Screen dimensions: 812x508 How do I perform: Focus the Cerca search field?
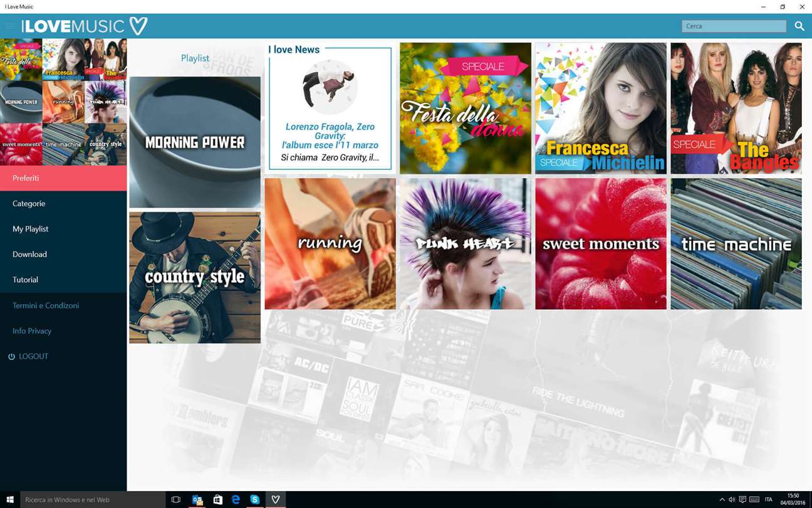pyautogui.click(x=734, y=26)
